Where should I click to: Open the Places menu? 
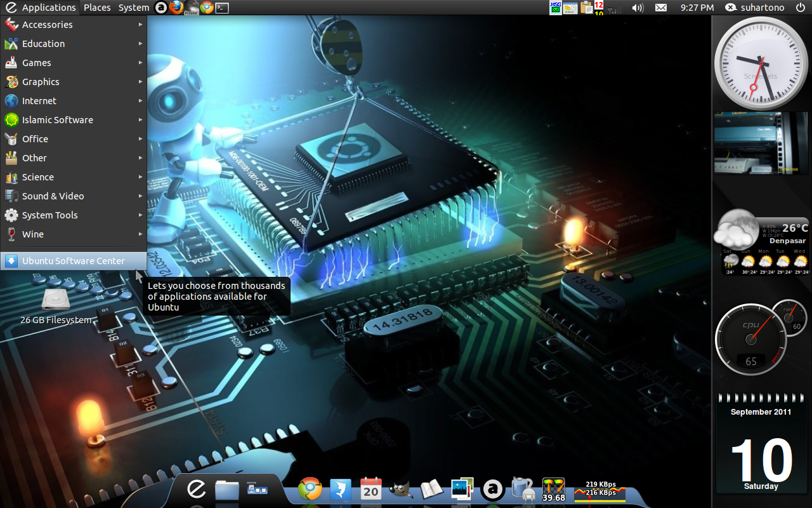97,8
